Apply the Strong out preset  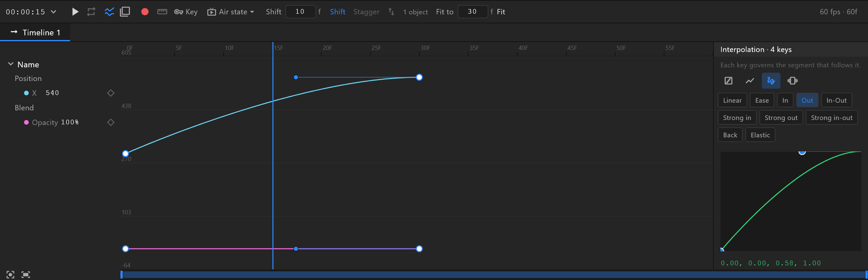click(x=781, y=118)
